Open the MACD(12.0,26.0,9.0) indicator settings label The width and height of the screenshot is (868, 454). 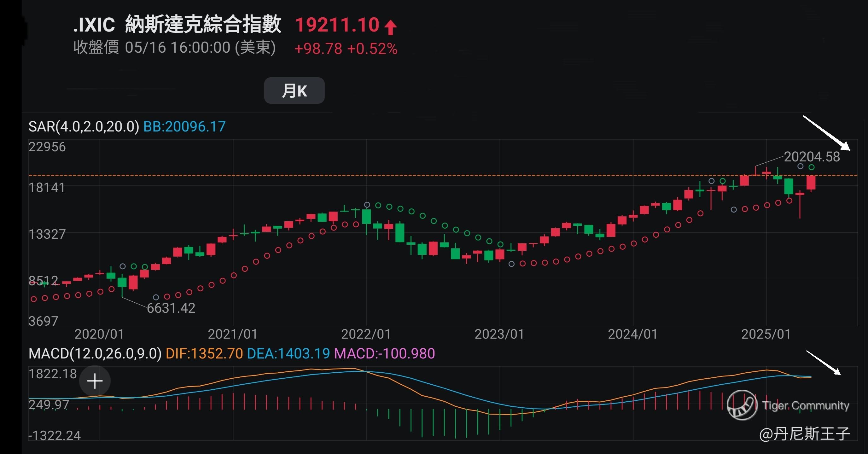[95, 353]
